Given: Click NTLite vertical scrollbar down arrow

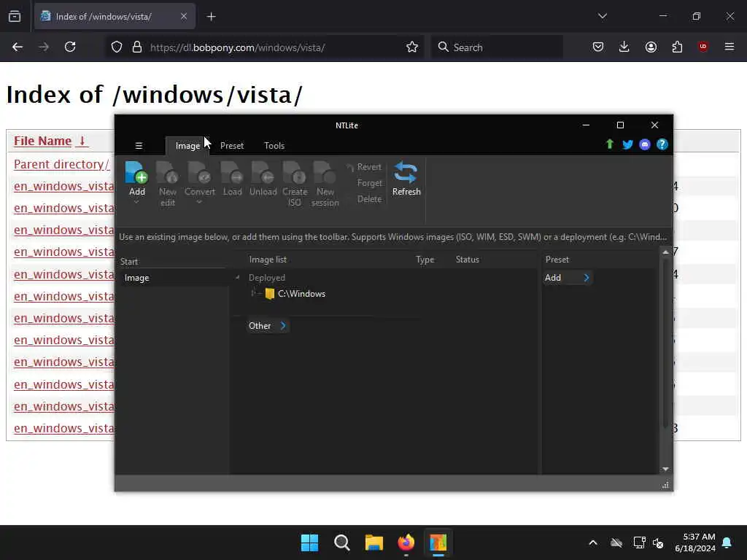Looking at the screenshot, I should click(665, 469).
